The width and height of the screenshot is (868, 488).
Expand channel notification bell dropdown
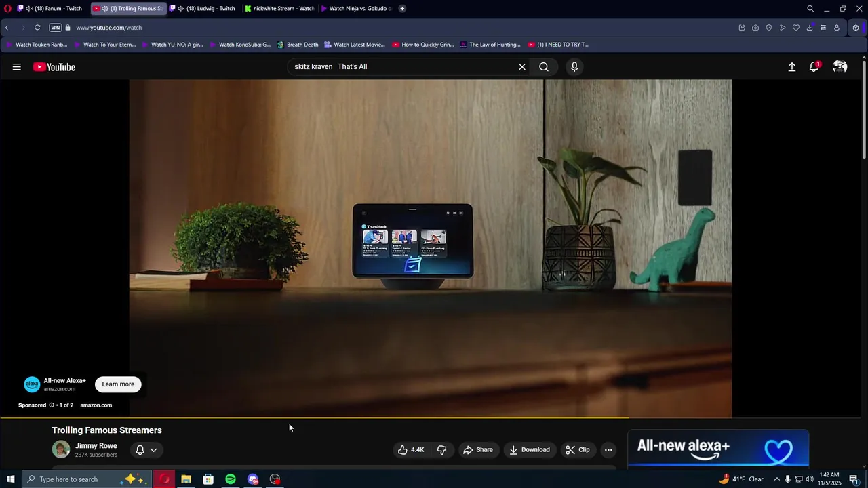(x=146, y=450)
